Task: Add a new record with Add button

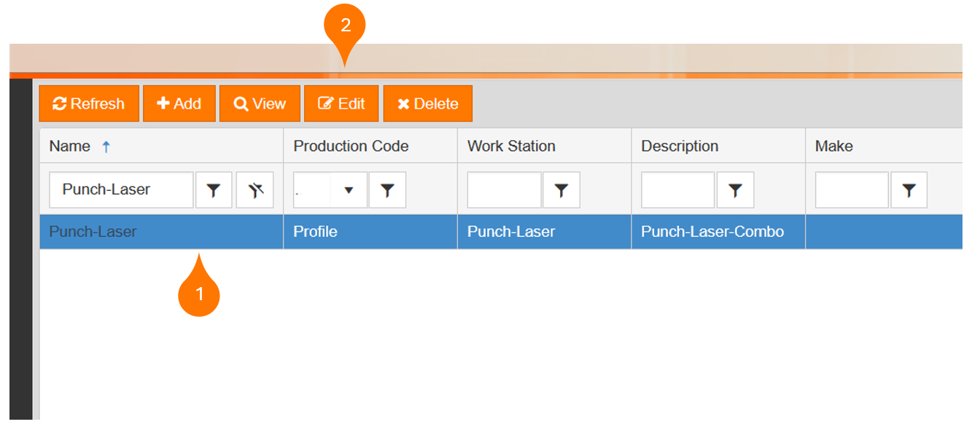Action: tap(179, 103)
